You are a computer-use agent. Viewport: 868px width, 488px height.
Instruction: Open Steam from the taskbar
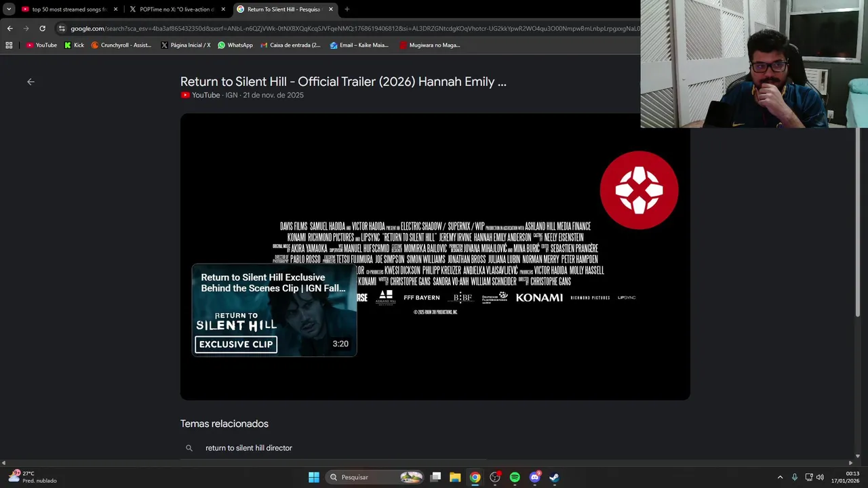point(554,477)
